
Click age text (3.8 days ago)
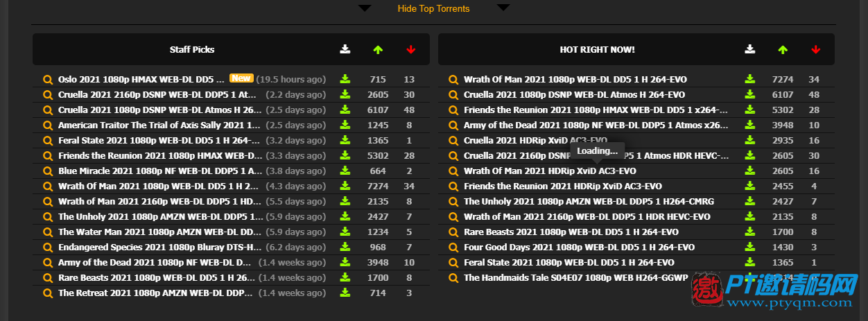point(296,171)
